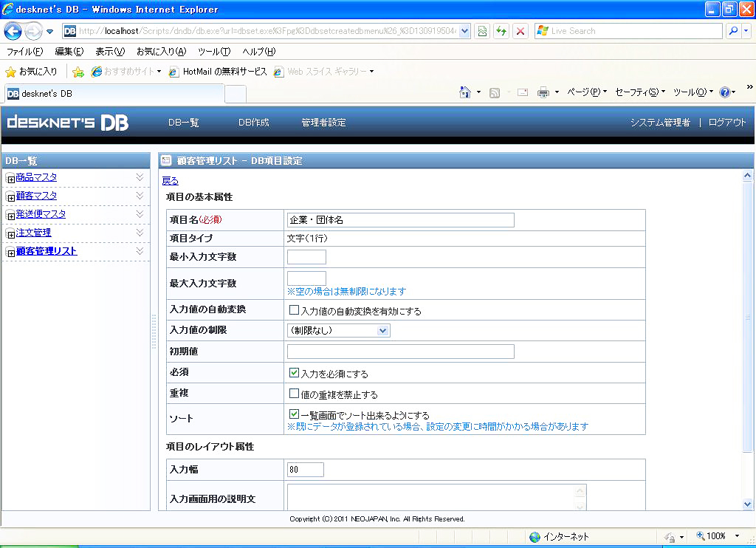Click the 戻る link

[x=170, y=181]
